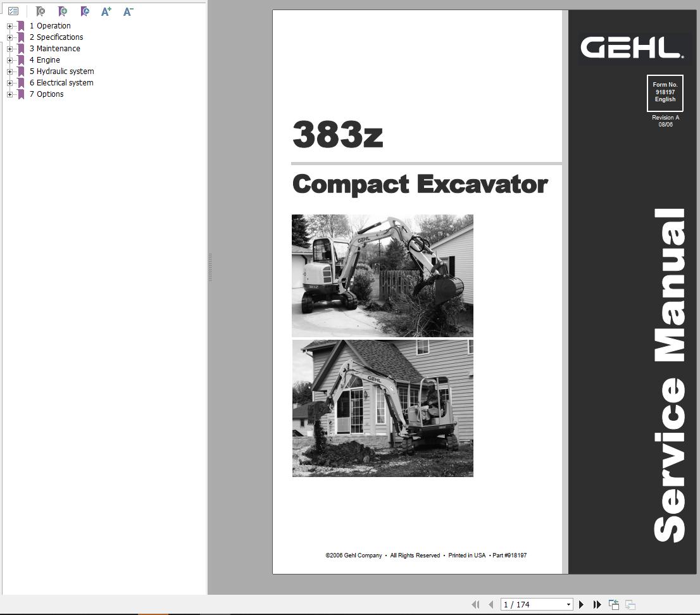Screen dimensions: 700x615
Task: Click the add new bookmark icon
Action: click(63, 11)
